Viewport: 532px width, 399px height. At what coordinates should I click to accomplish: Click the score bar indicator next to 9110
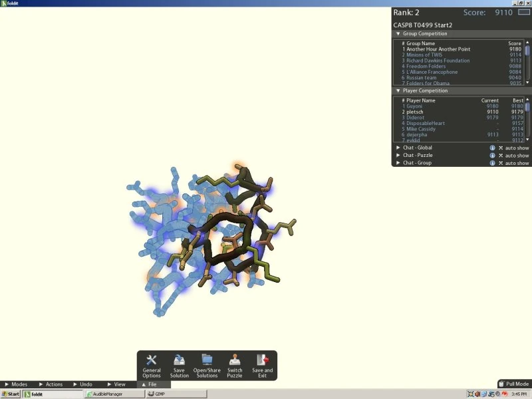pyautogui.click(x=524, y=12)
